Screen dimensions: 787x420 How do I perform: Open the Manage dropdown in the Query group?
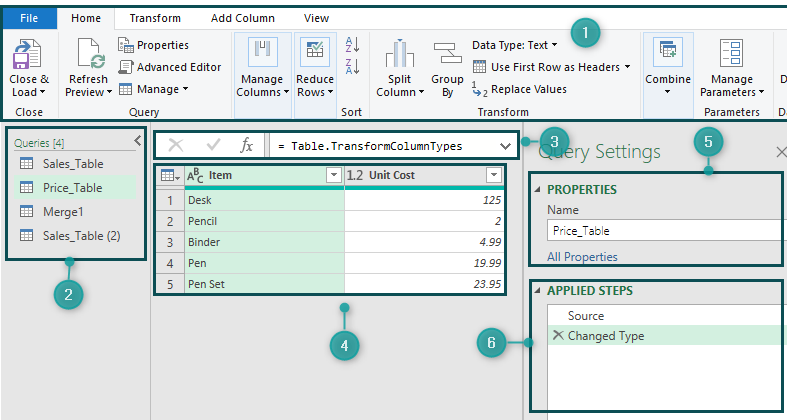click(x=185, y=89)
